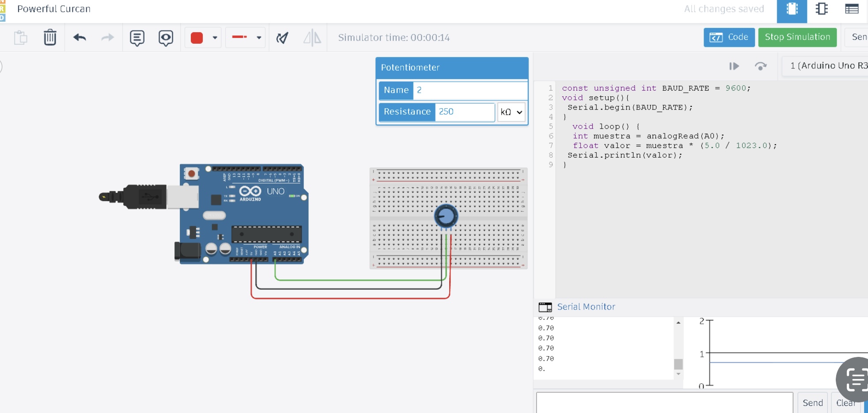Click Send in the serial monitor
Image resolution: width=868 pixels, height=413 pixels.
coord(812,403)
